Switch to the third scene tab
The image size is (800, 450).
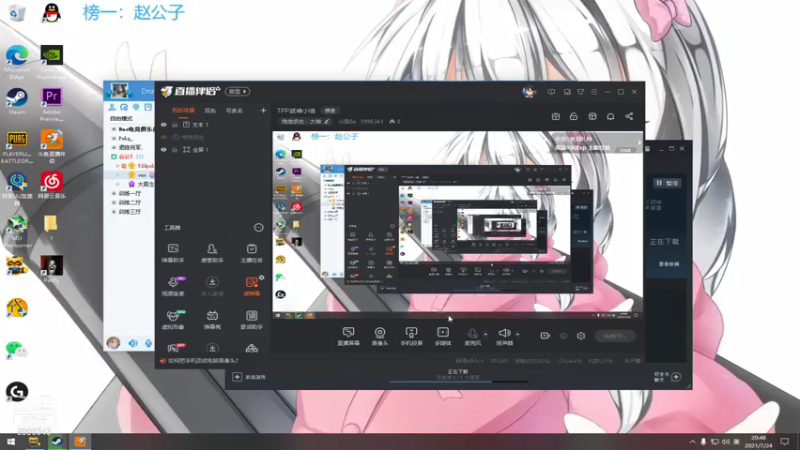[x=234, y=110]
